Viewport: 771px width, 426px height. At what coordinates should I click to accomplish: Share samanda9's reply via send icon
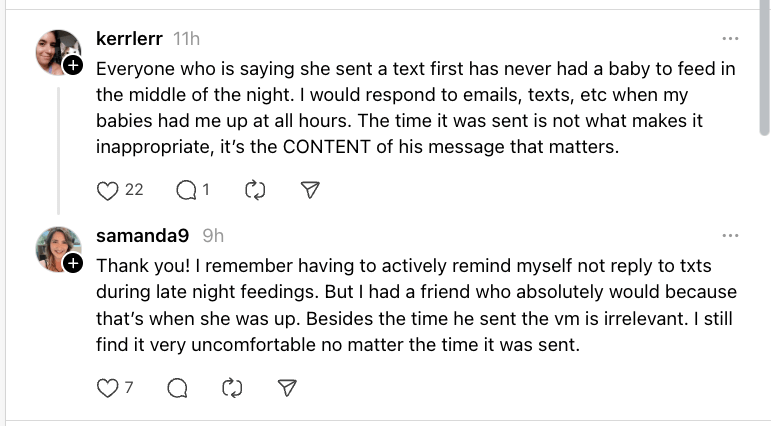click(287, 388)
